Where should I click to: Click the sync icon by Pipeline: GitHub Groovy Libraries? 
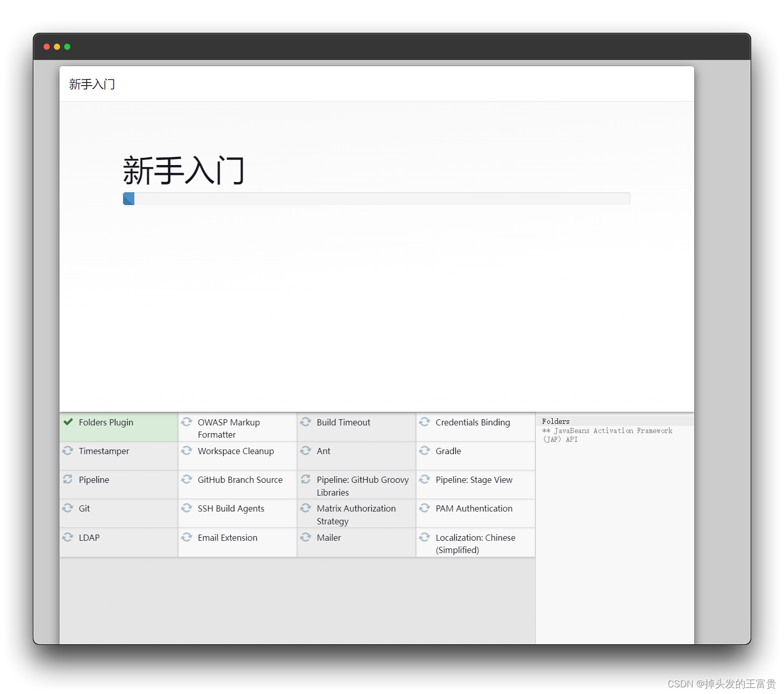pos(306,479)
